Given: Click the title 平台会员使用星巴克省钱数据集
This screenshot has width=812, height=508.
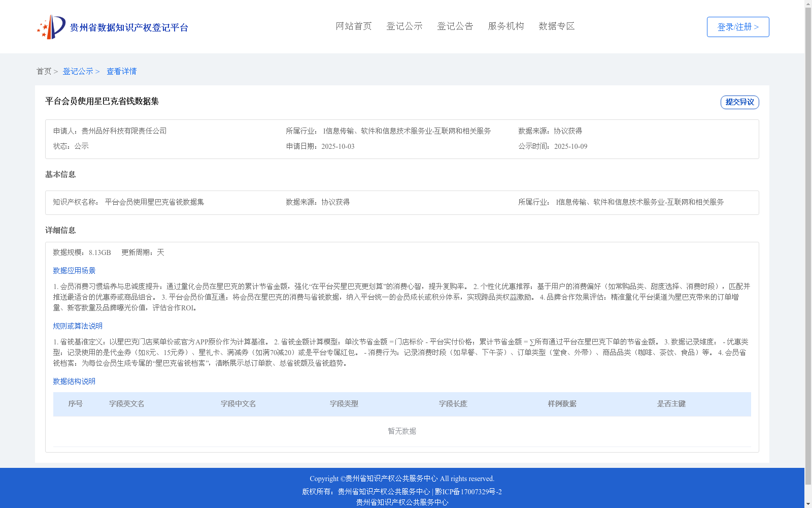Looking at the screenshot, I should tap(102, 102).
